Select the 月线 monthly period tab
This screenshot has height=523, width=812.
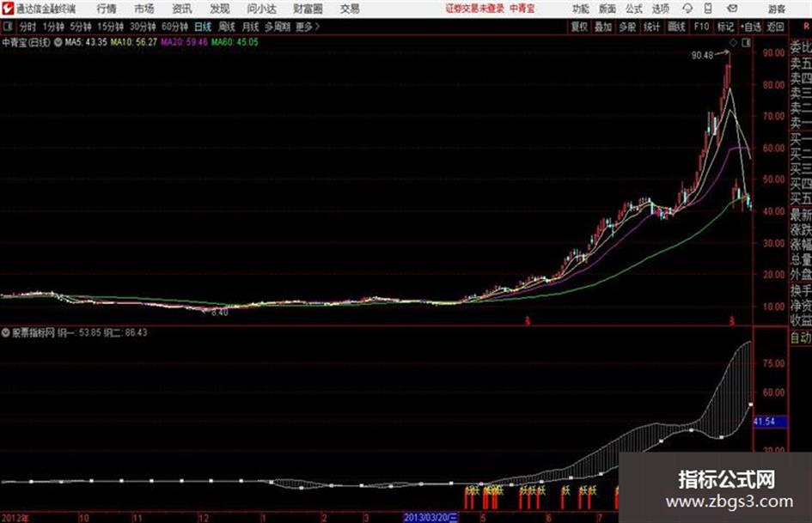(251, 27)
